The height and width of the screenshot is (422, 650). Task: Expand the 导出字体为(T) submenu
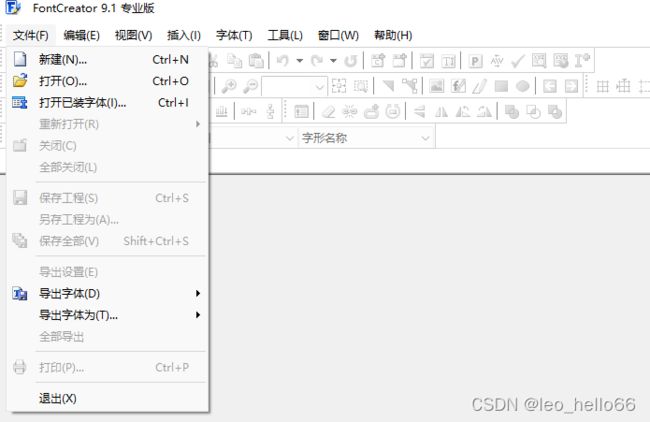point(198,315)
